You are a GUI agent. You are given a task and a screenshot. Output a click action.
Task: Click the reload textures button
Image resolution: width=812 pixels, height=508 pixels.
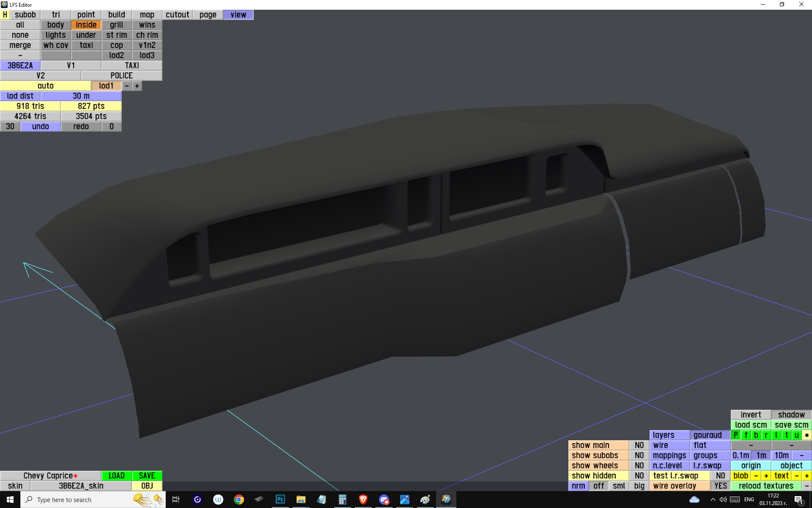click(x=766, y=486)
